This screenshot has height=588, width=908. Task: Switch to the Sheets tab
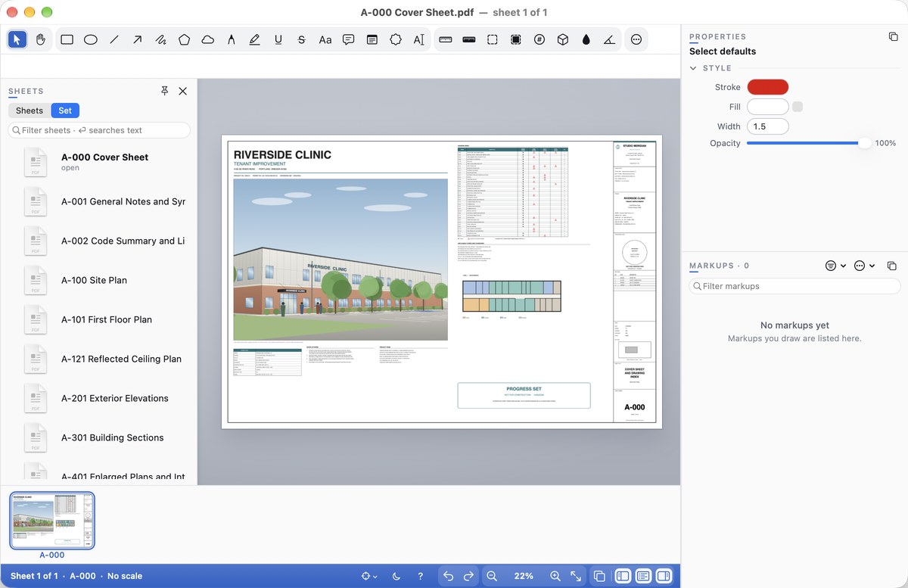pyautogui.click(x=30, y=110)
